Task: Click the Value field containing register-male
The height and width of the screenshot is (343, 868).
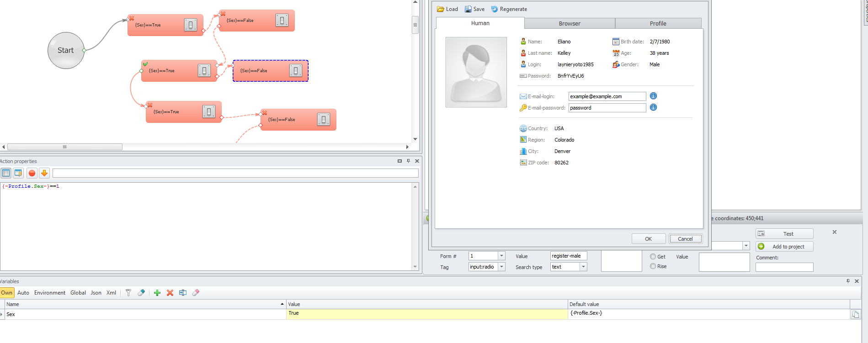Action: (x=569, y=256)
